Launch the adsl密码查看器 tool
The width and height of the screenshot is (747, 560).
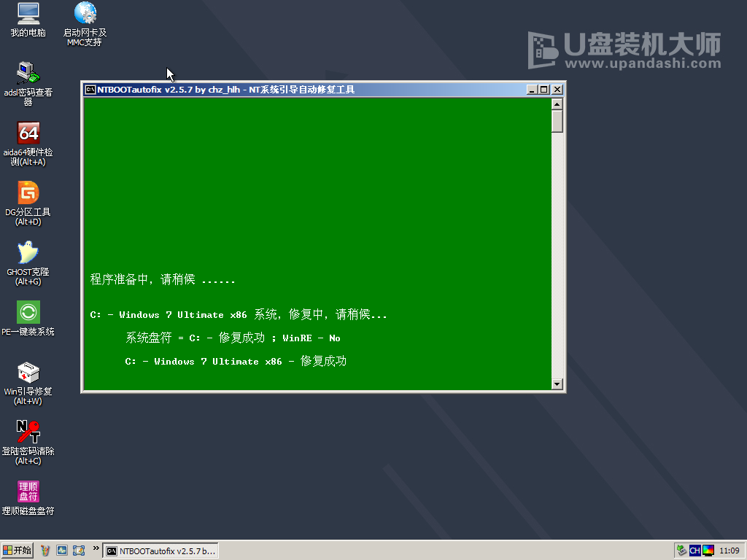(28, 73)
